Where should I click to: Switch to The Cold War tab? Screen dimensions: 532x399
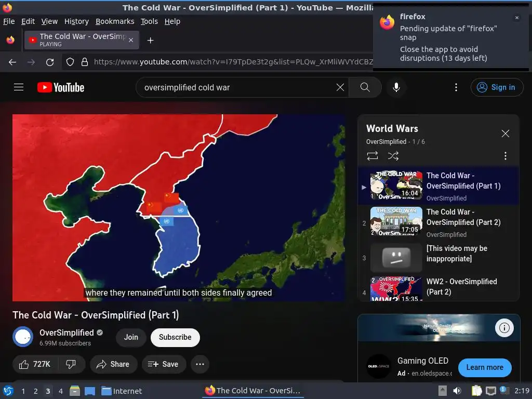point(82,40)
